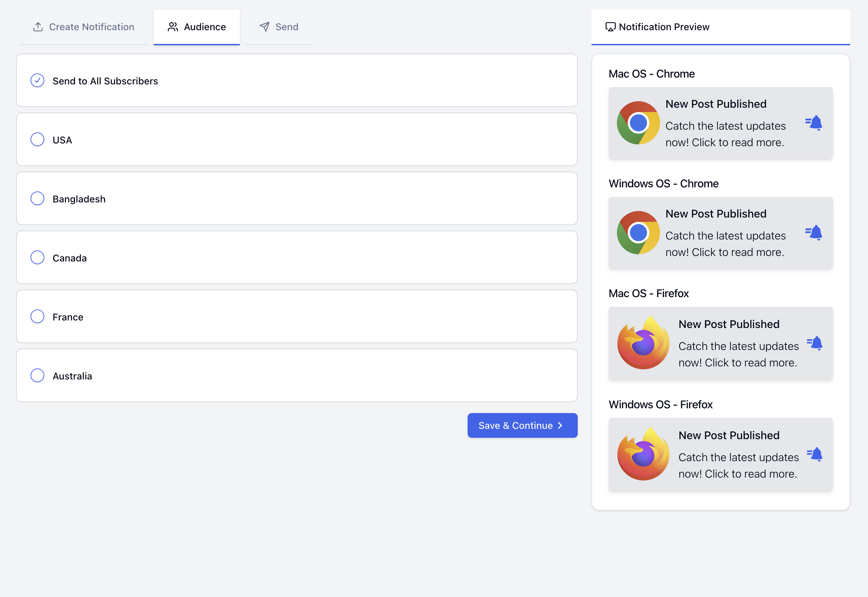Click the Windows OS Firefox notification preview card
The height and width of the screenshot is (597, 868).
(x=720, y=454)
